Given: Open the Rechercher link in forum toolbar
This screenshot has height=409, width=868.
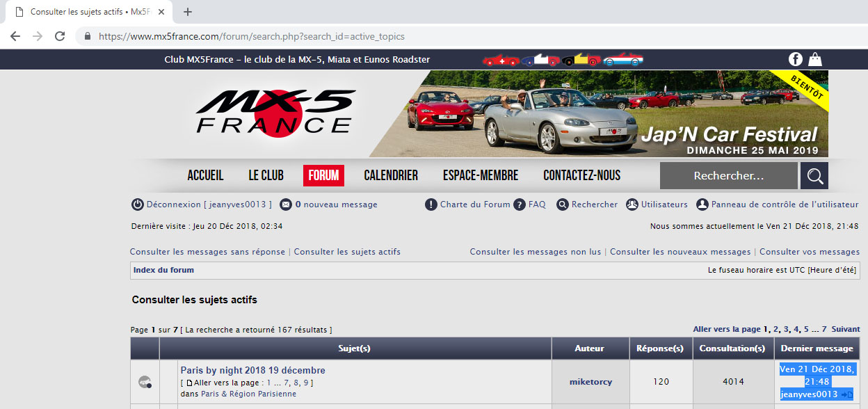Looking at the screenshot, I should (595, 205).
